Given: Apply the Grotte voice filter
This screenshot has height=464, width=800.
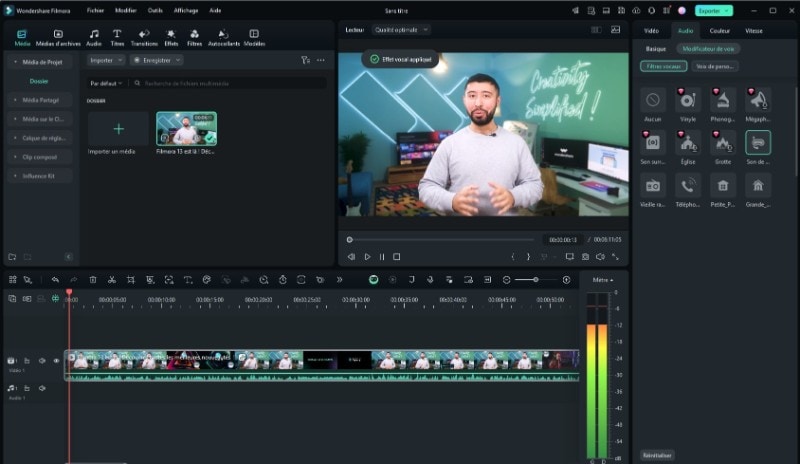Looking at the screenshot, I should pos(723,143).
